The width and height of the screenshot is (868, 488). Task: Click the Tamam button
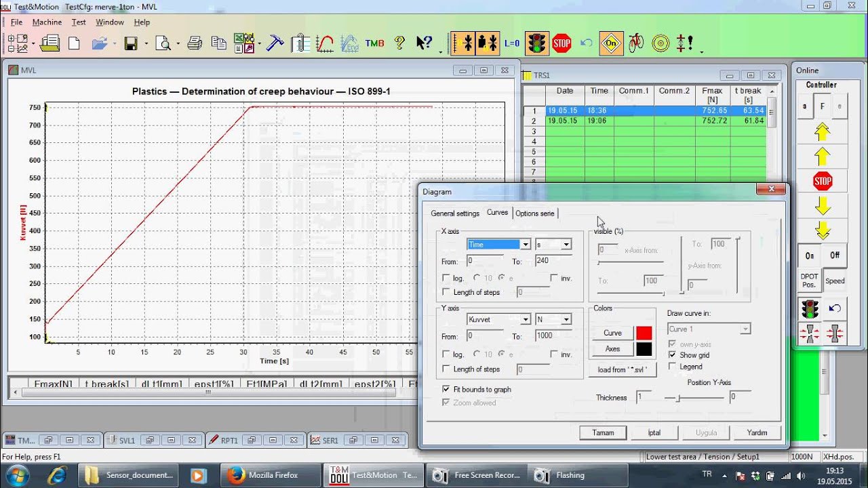tap(603, 432)
